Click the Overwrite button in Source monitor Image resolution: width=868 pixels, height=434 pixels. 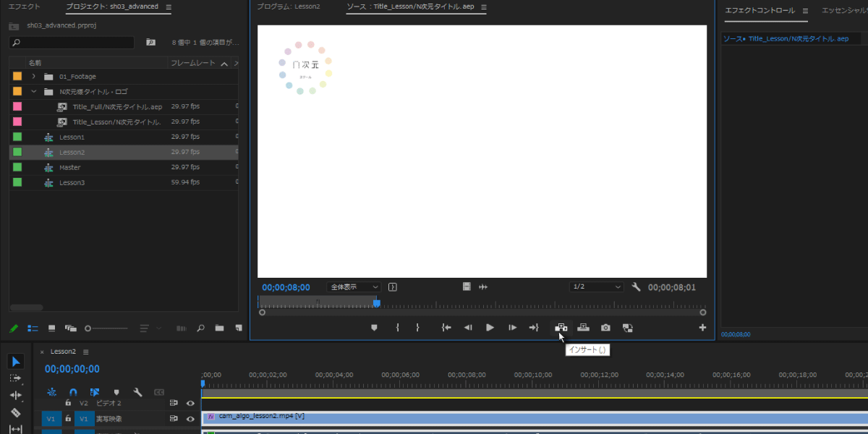(583, 328)
